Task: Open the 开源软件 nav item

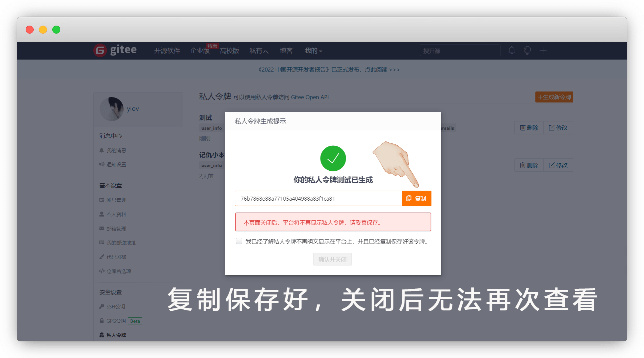Action: click(167, 51)
